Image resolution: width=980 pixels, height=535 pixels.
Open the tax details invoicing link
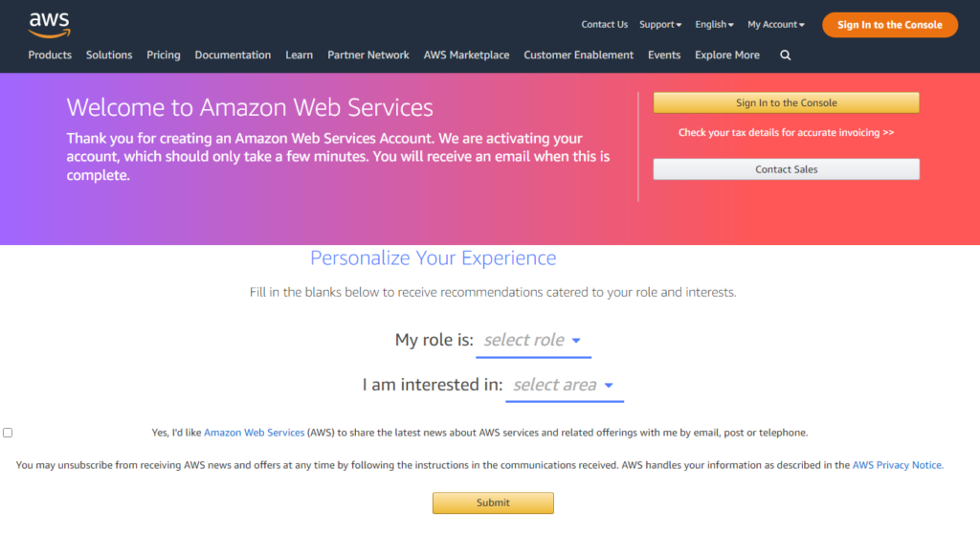pyautogui.click(x=787, y=132)
